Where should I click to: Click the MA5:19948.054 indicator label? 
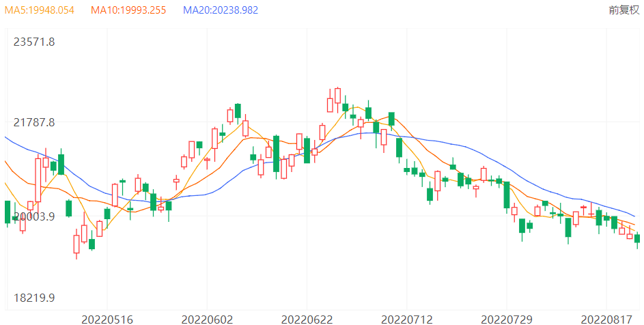40,10
